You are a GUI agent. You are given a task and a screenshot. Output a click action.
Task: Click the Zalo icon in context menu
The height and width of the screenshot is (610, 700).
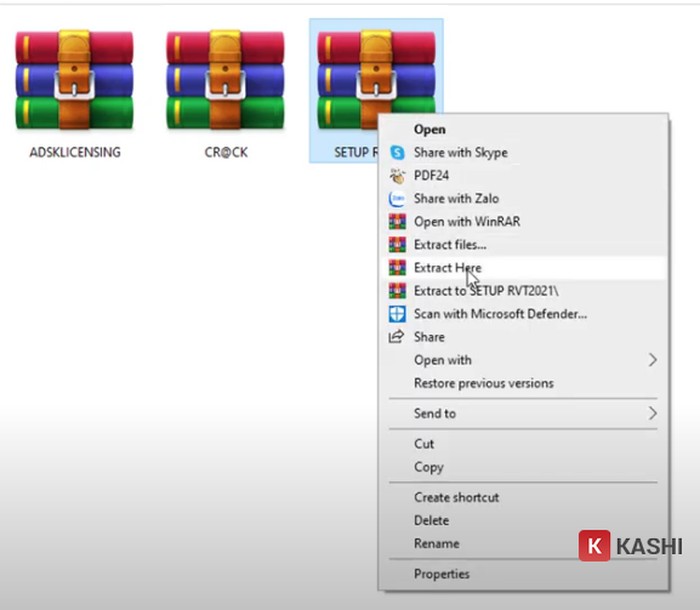(397, 199)
